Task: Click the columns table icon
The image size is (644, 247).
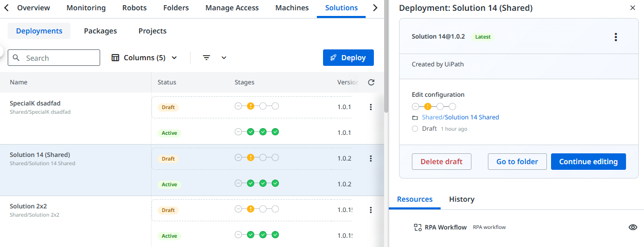Action: tap(116, 58)
